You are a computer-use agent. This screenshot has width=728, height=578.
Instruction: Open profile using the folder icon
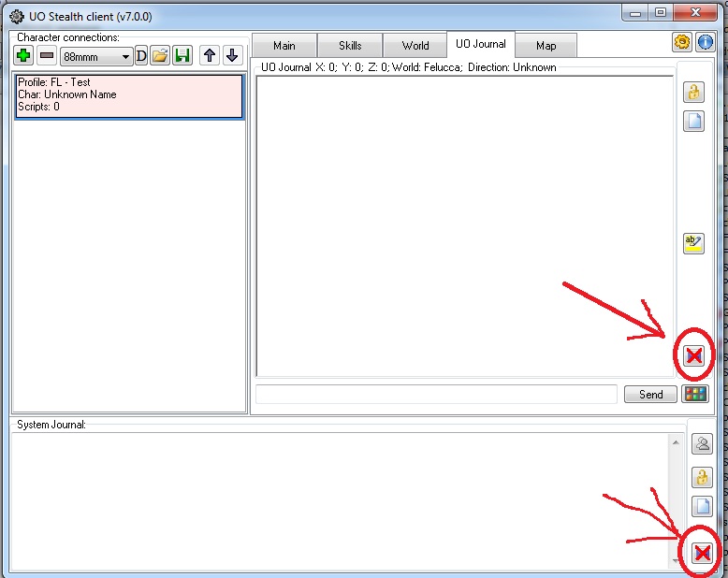click(x=160, y=56)
